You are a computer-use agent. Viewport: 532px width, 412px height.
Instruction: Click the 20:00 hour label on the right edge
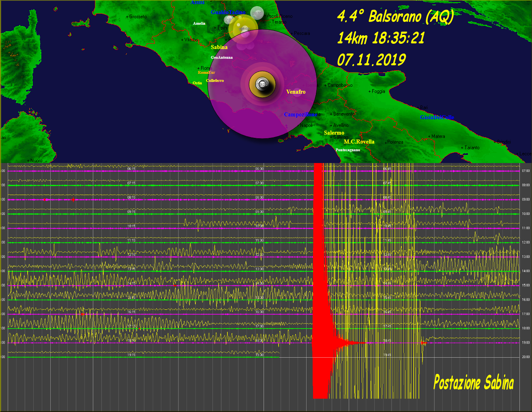[x=526, y=357]
